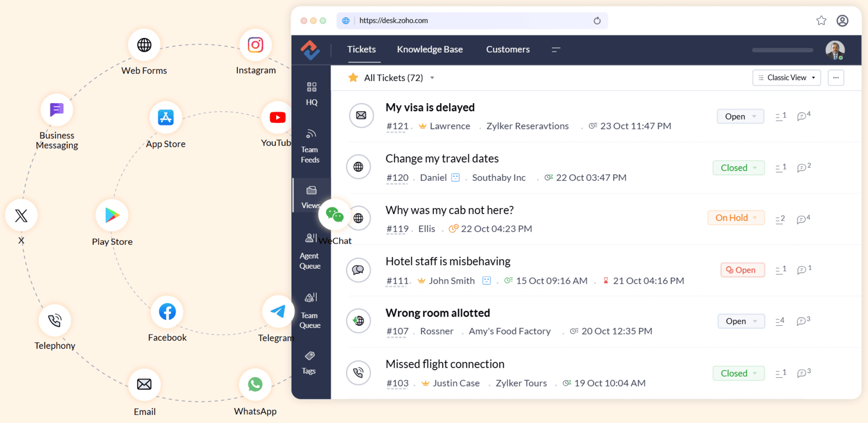Viewport: 868px width, 423px height.
Task: Open Team Feeds in the sidebar
Action: tap(310, 146)
